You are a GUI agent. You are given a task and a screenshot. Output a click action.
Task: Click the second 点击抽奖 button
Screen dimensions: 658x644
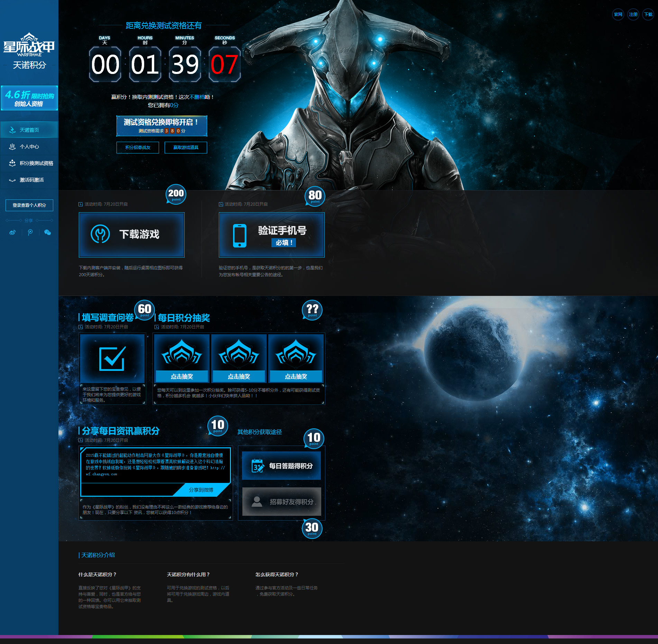pyautogui.click(x=239, y=376)
